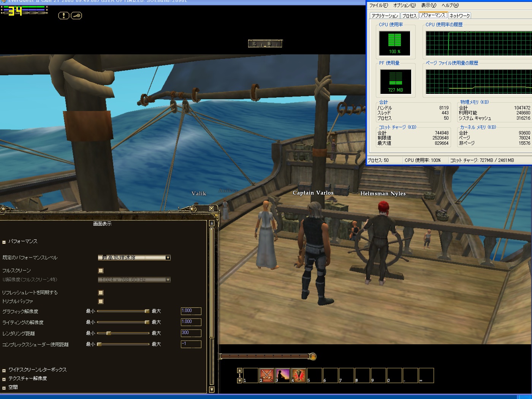Open the オプション menu in Task Manager
This screenshot has height=399, width=532.
[404, 5]
